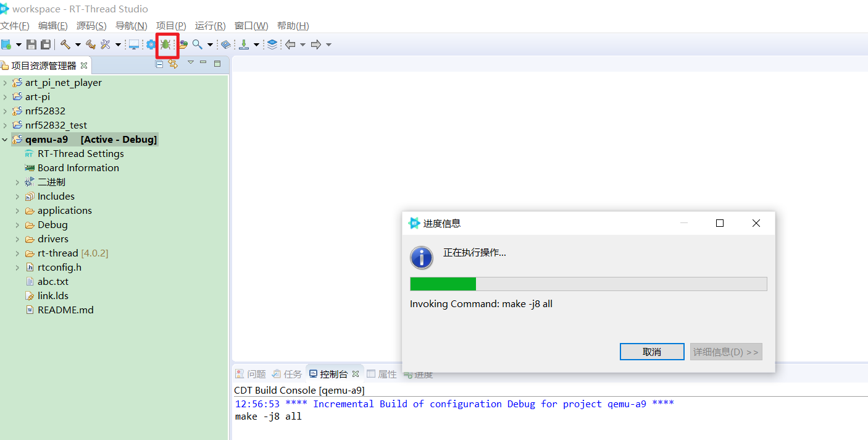Minimize the 项目资源管理器 panel
The width and height of the screenshot is (868, 440).
pos(204,64)
